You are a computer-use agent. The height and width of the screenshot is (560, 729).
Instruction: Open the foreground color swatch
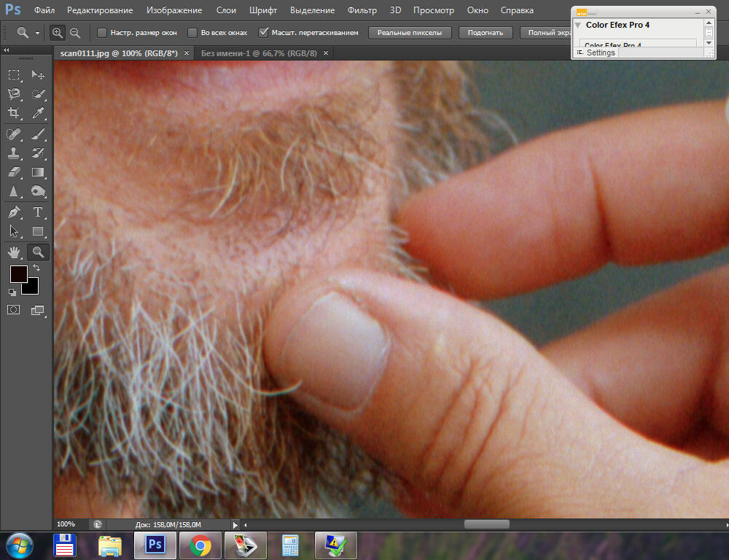point(18,275)
